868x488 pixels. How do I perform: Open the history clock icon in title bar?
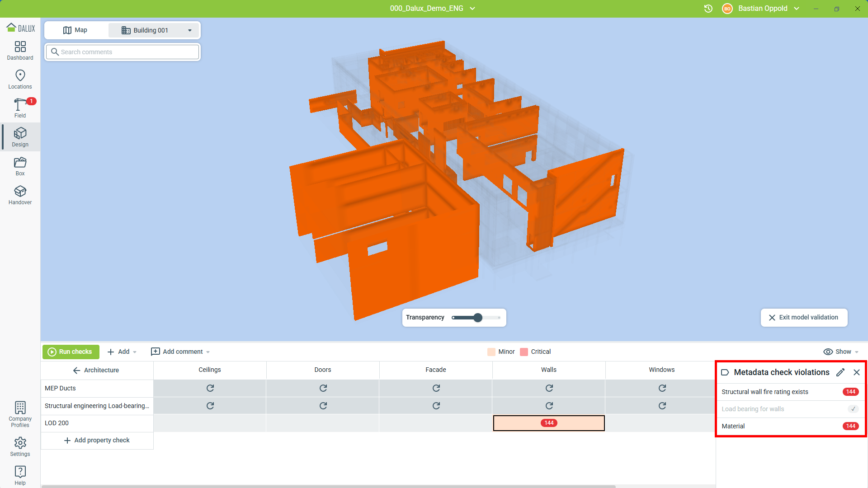pyautogui.click(x=708, y=9)
